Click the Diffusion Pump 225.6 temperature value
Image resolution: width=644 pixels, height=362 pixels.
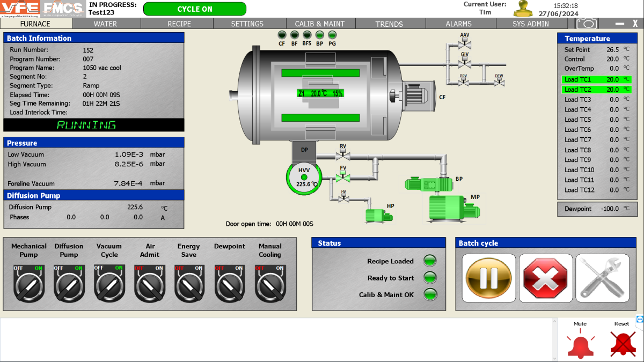(135, 207)
